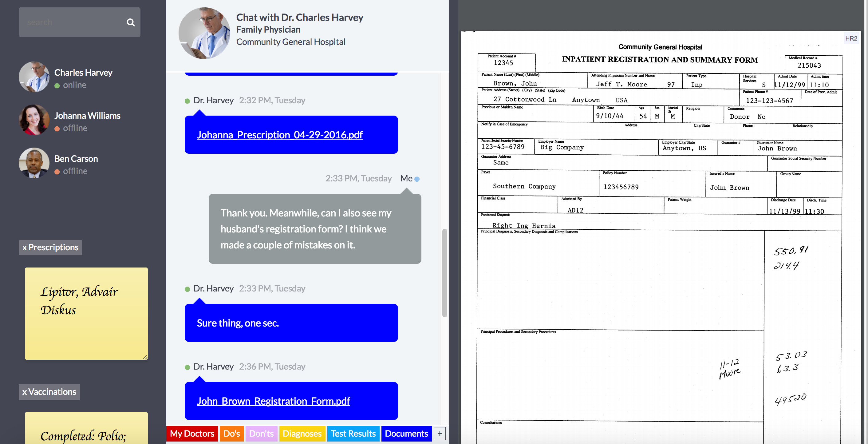Open John_Brown_Registration_Form.pdf link
Screen dimensions: 868x444
[273, 401]
